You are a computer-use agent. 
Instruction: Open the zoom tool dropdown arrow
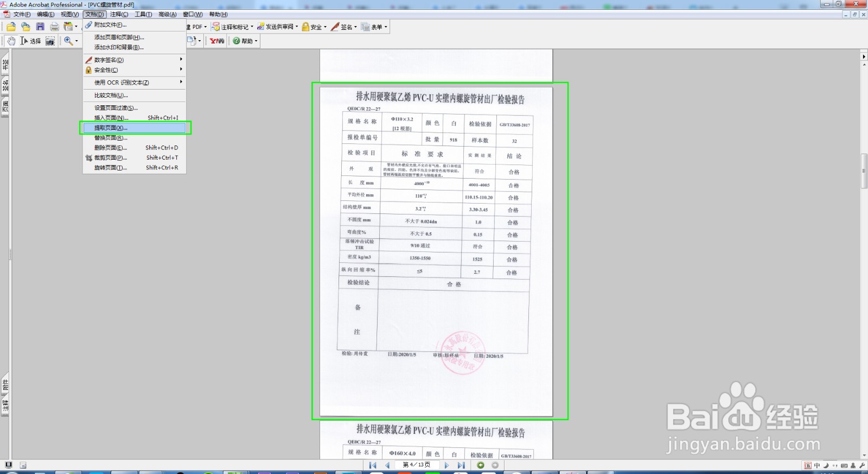click(x=76, y=41)
